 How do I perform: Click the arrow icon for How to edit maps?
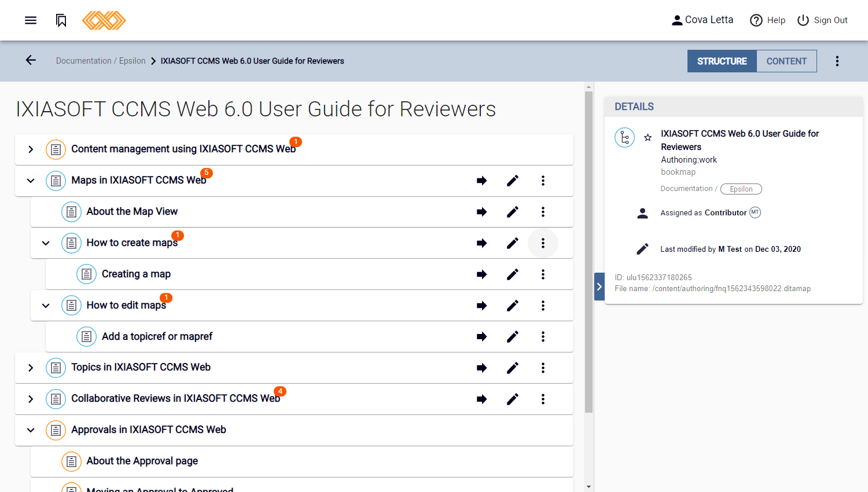pyautogui.click(x=481, y=306)
